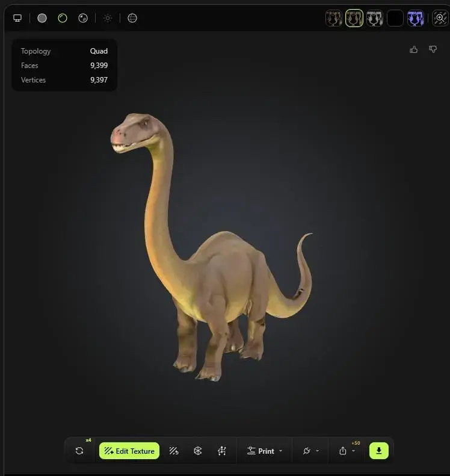Toggle the sun lighting icon

(x=108, y=18)
